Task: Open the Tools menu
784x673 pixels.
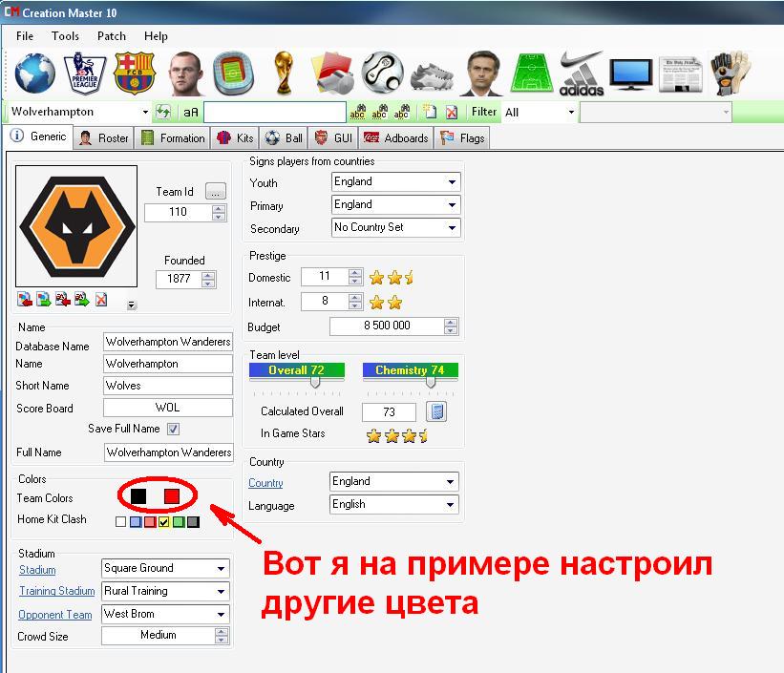Action: click(x=65, y=36)
